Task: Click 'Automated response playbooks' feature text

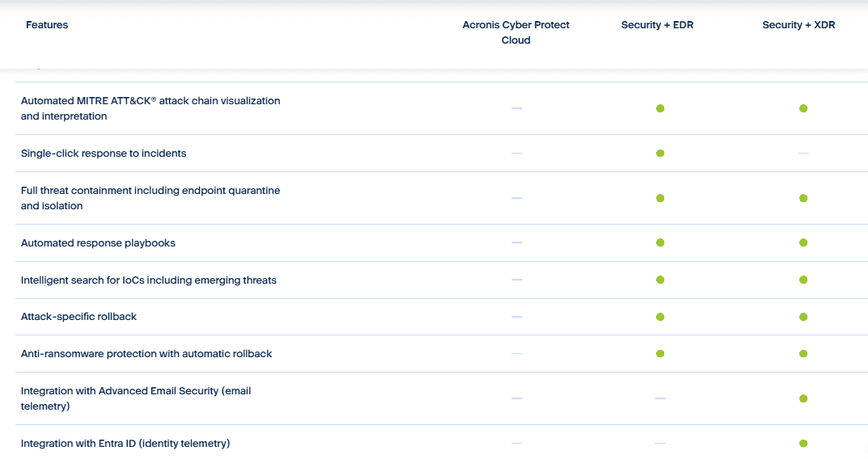Action: (98, 242)
